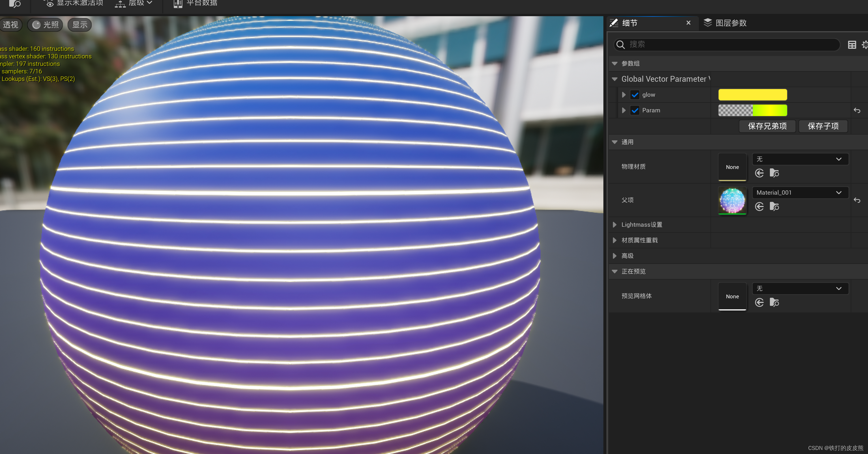Viewport: 868px width, 454px height.
Task: Click the 物理材质 property label
Action: (x=633, y=167)
